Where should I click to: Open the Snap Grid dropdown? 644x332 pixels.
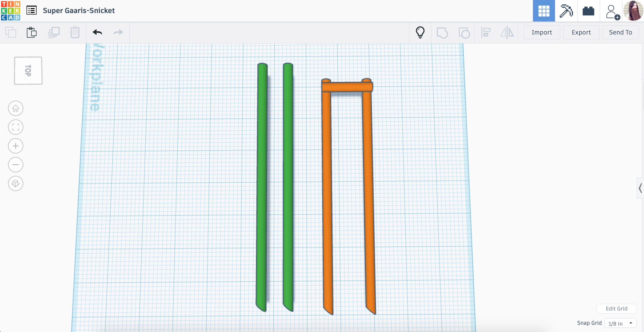point(620,323)
